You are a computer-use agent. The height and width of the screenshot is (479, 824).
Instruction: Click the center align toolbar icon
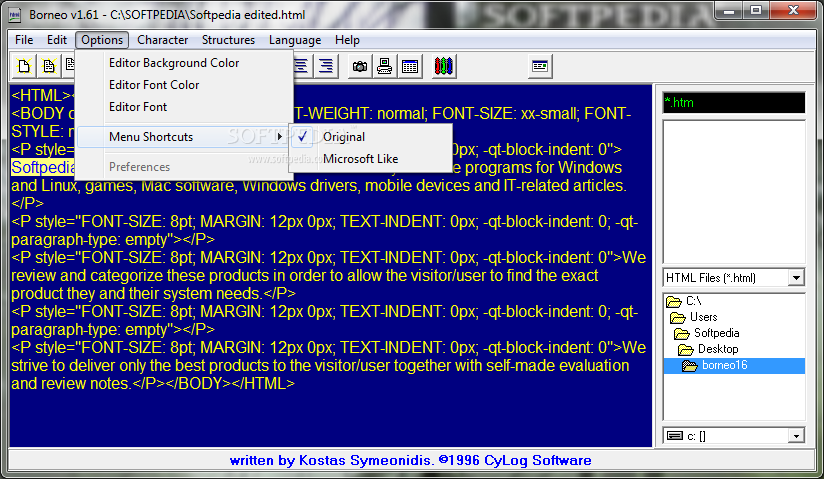tap(301, 66)
